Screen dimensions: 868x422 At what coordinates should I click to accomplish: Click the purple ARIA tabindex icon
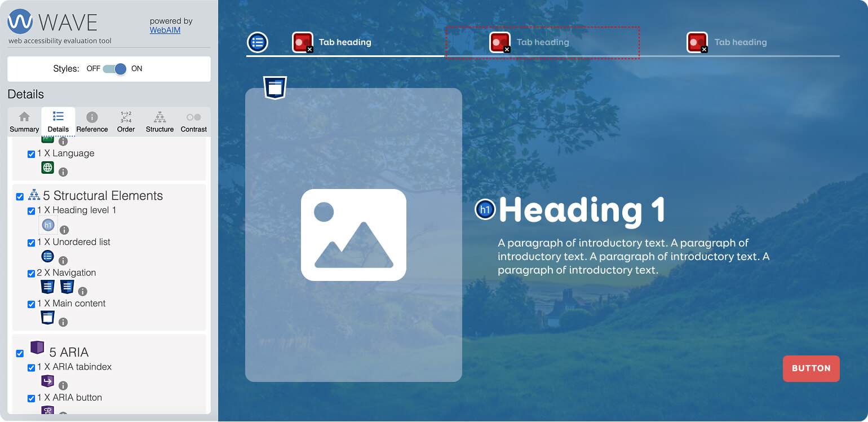coord(48,381)
